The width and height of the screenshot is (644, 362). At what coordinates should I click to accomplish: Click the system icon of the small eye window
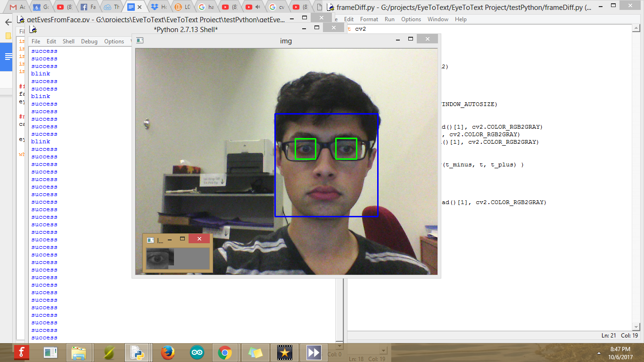coord(150,240)
